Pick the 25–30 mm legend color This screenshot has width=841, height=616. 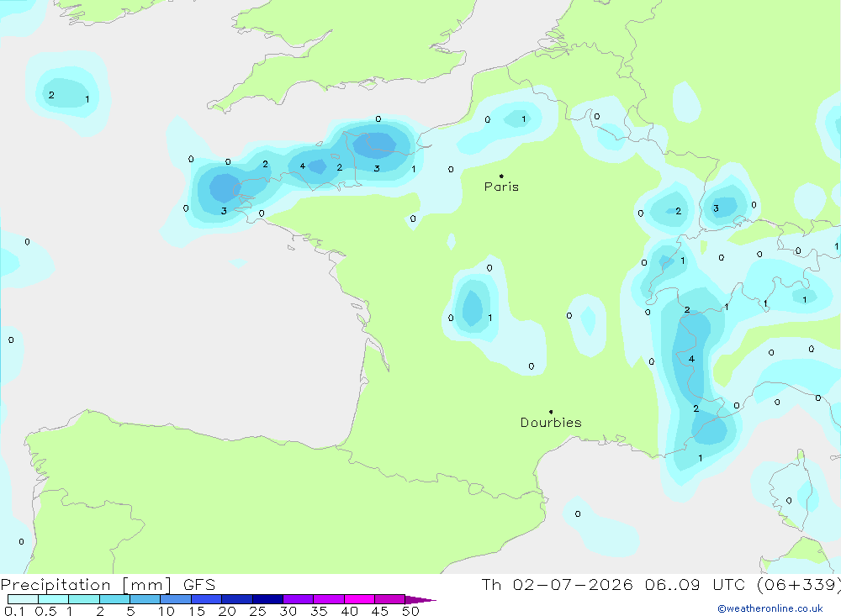click(x=267, y=599)
